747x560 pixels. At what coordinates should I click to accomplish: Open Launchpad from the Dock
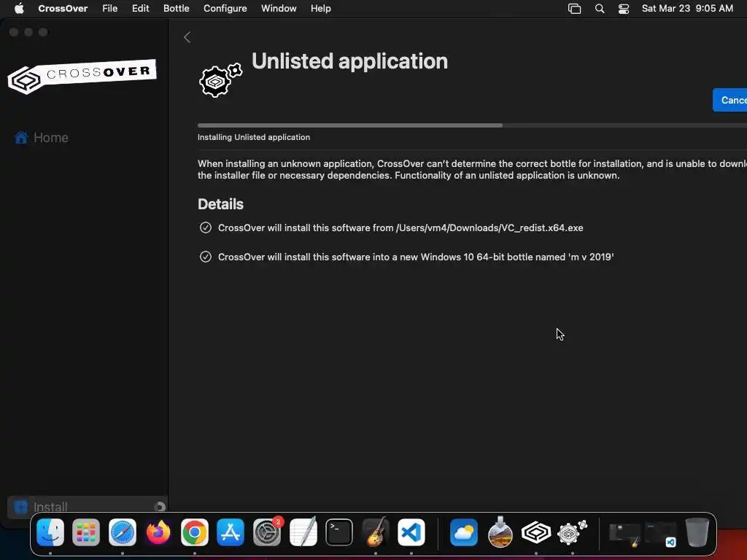coord(86,532)
